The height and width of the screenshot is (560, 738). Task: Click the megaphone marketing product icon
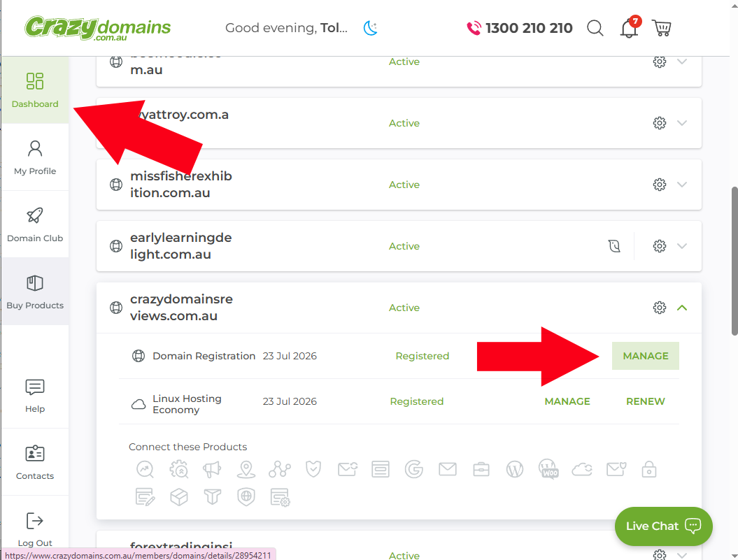213,469
